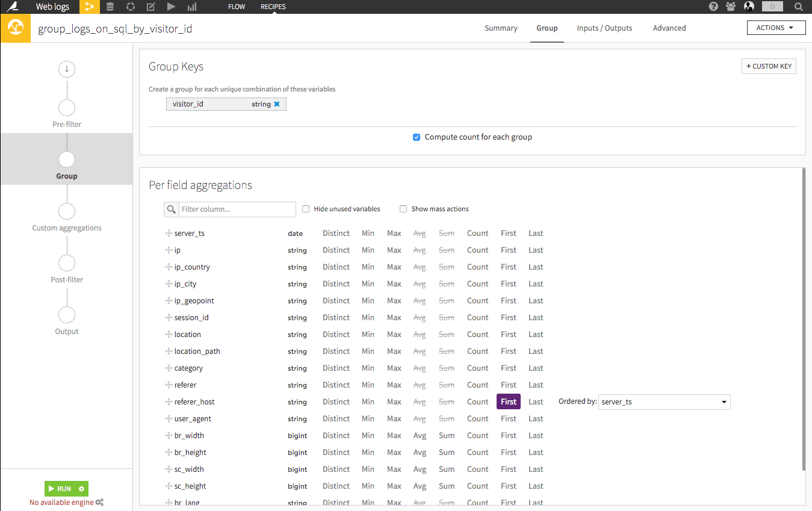Toggle Avg for br_width
This screenshot has height=511, width=812.
pos(420,435)
